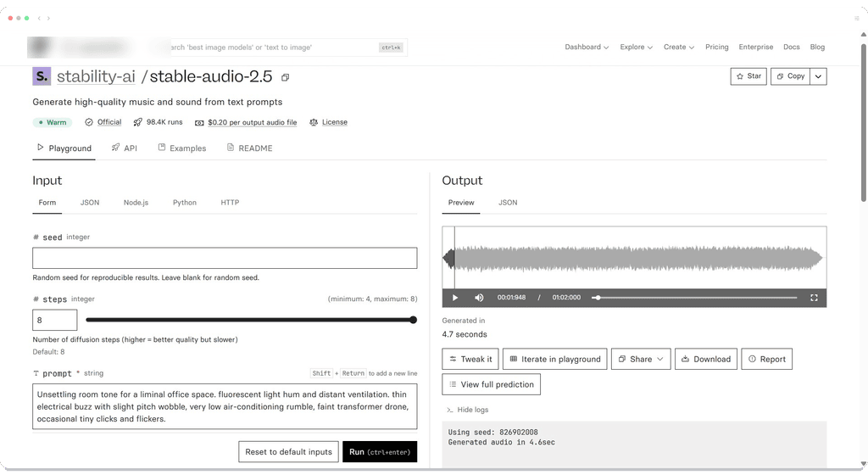868x475 pixels.
Task: Click the Official checkmark badge
Action: coord(88,122)
